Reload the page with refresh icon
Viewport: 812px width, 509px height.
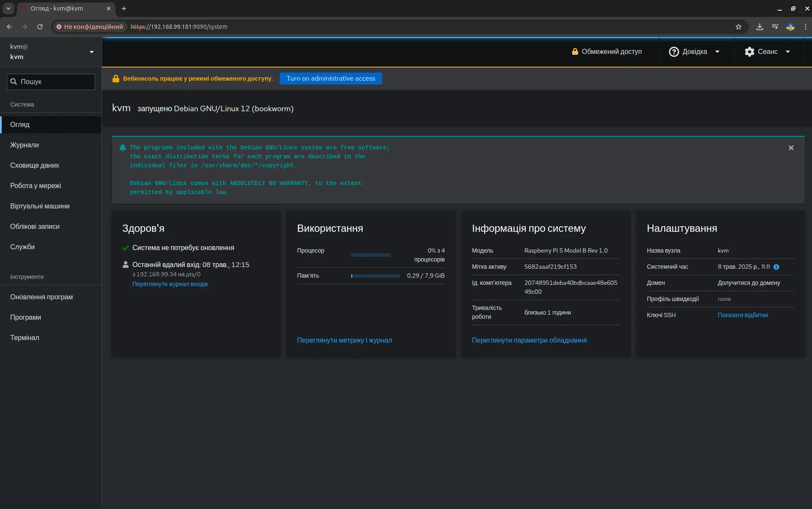tap(40, 27)
